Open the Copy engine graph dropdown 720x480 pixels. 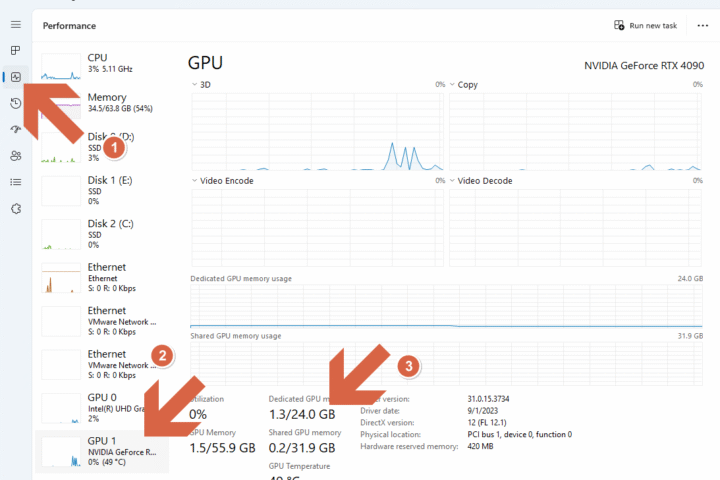point(452,85)
